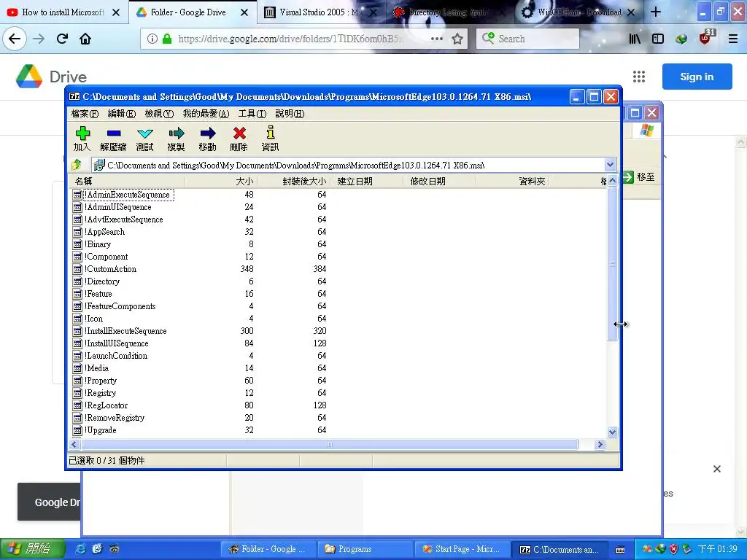The height and width of the screenshot is (560, 747).
Task: Select the !Property file row
Action: click(x=101, y=381)
